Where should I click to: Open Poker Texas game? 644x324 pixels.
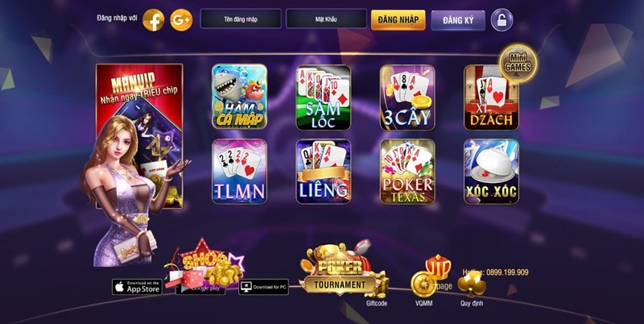(407, 172)
